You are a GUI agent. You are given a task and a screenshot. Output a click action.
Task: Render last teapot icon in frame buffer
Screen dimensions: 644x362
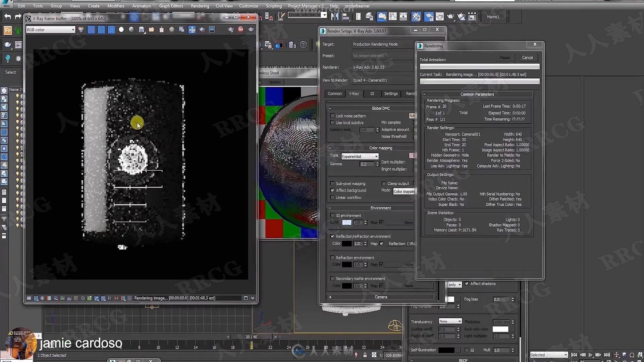pyautogui.click(x=251, y=29)
